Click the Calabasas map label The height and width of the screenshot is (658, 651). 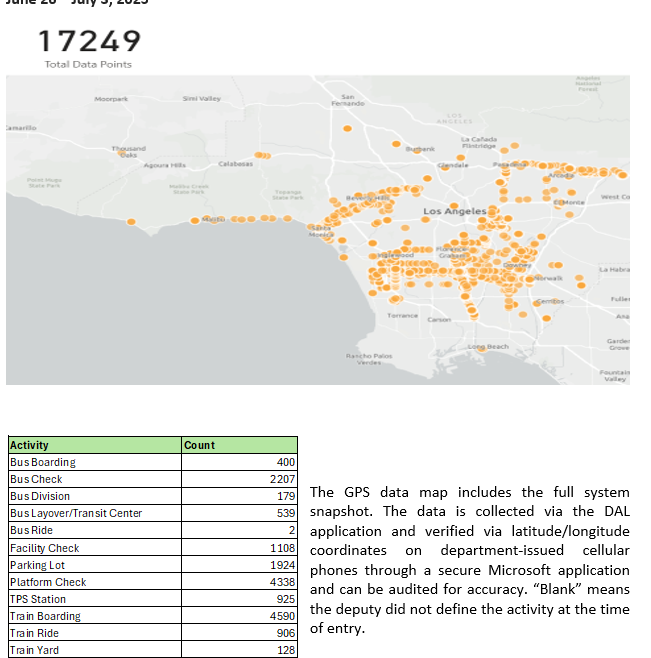tap(234, 162)
